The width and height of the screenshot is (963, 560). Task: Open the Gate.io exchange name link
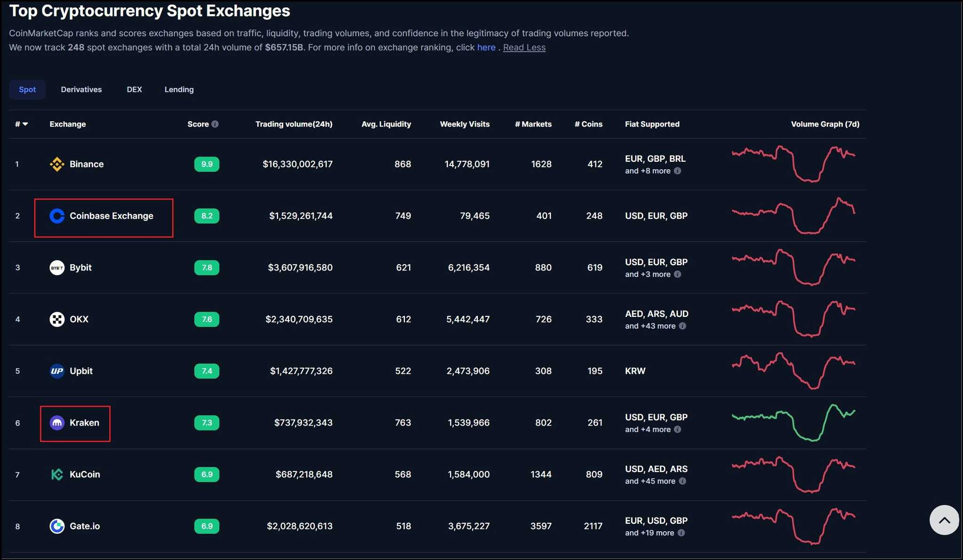tap(85, 526)
